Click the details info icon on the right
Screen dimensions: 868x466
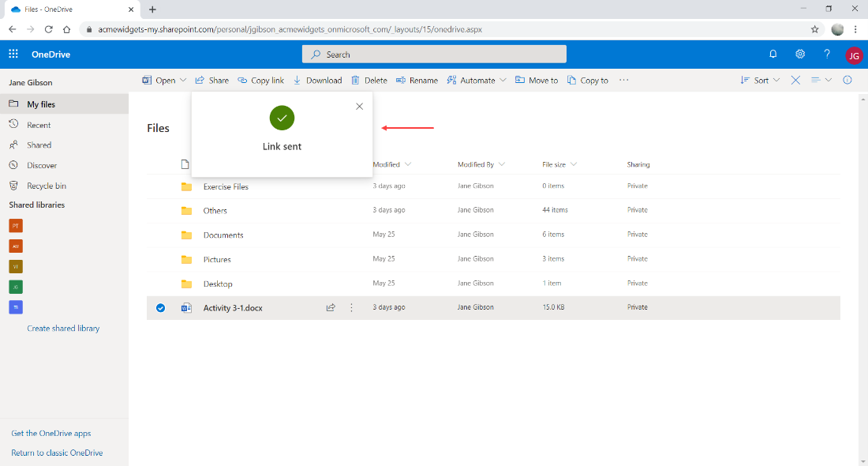[847, 80]
